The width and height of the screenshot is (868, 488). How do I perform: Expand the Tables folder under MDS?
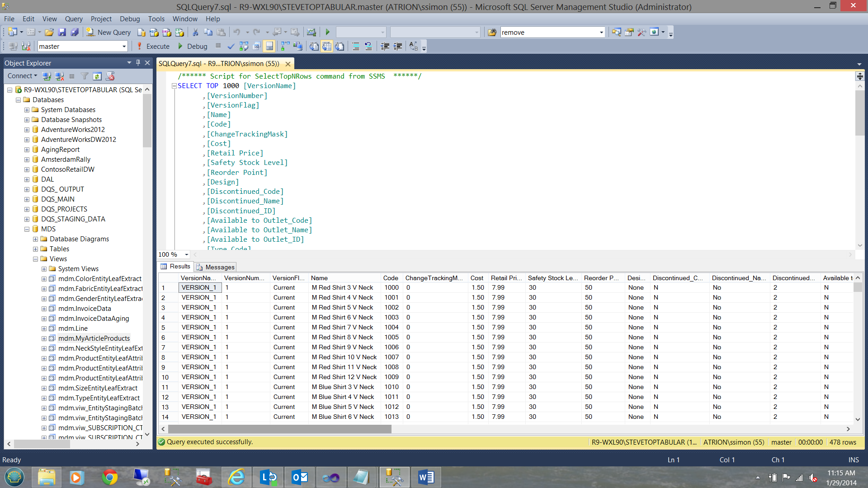click(x=35, y=249)
